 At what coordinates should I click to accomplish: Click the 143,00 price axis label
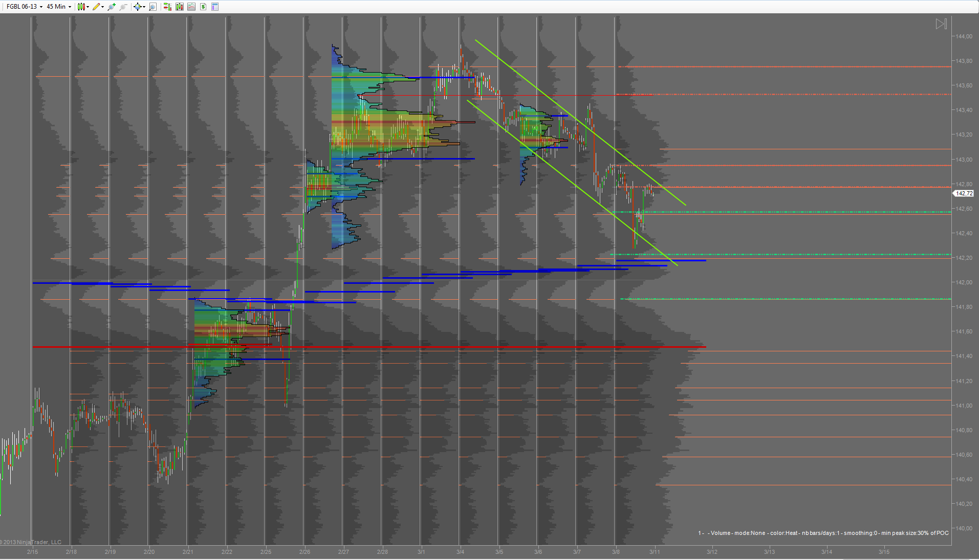pos(964,160)
